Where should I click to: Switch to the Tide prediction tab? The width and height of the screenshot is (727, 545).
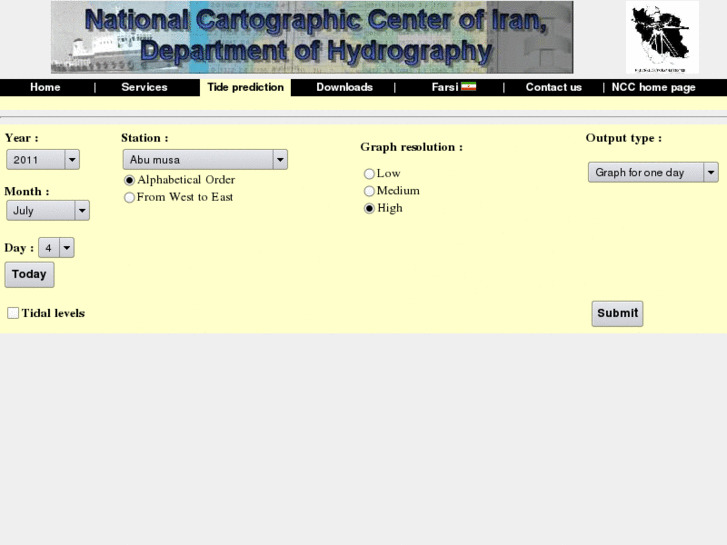coord(245,87)
